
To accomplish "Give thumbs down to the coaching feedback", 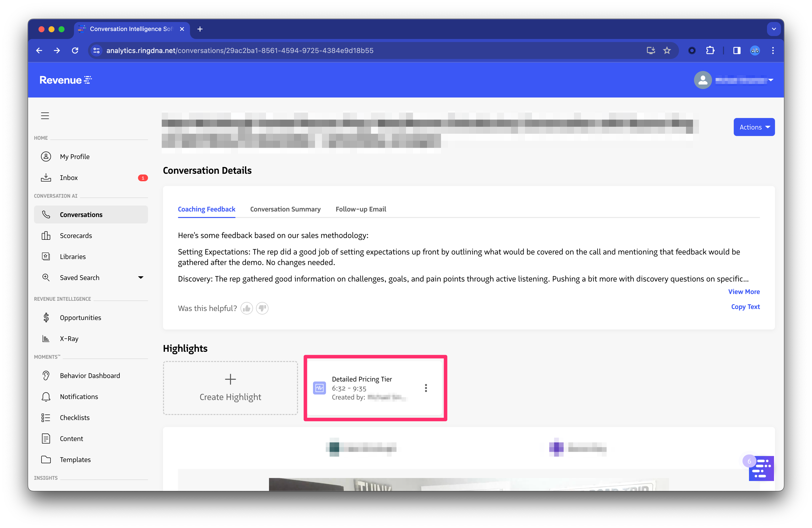I will pos(262,308).
